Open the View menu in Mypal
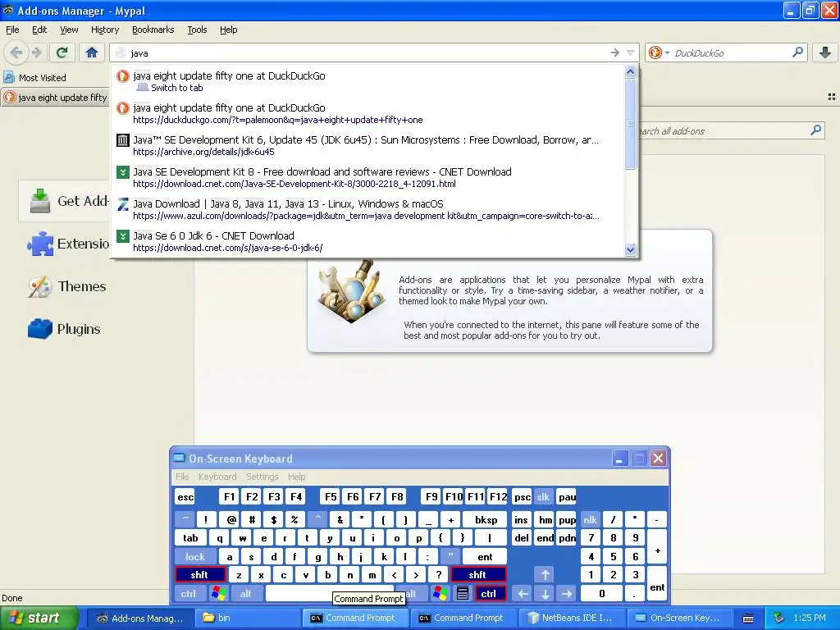 (x=69, y=30)
